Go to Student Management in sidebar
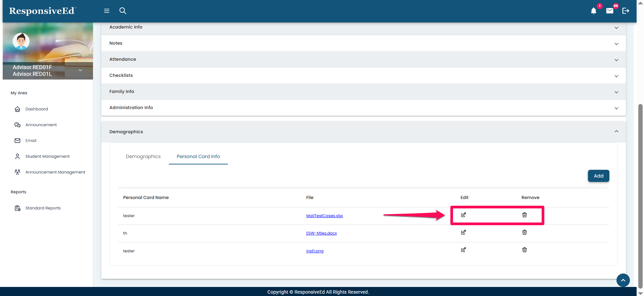This screenshot has height=296, width=644. pyautogui.click(x=47, y=156)
